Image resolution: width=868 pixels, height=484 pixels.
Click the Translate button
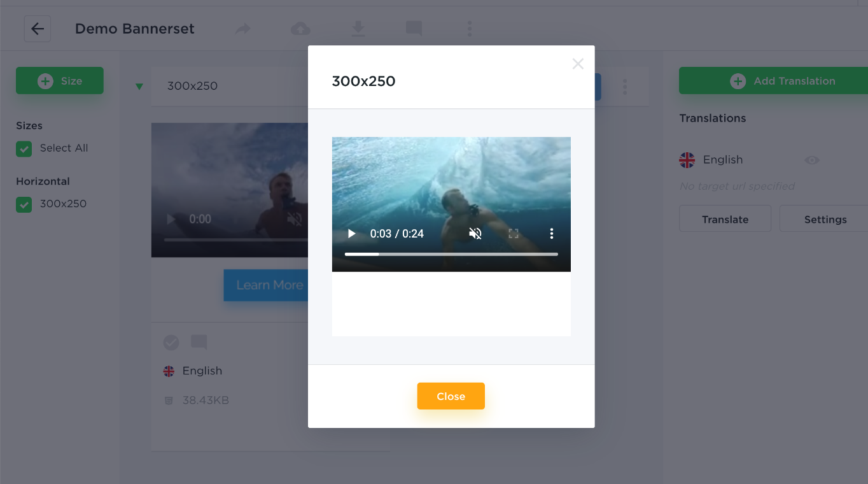(725, 219)
